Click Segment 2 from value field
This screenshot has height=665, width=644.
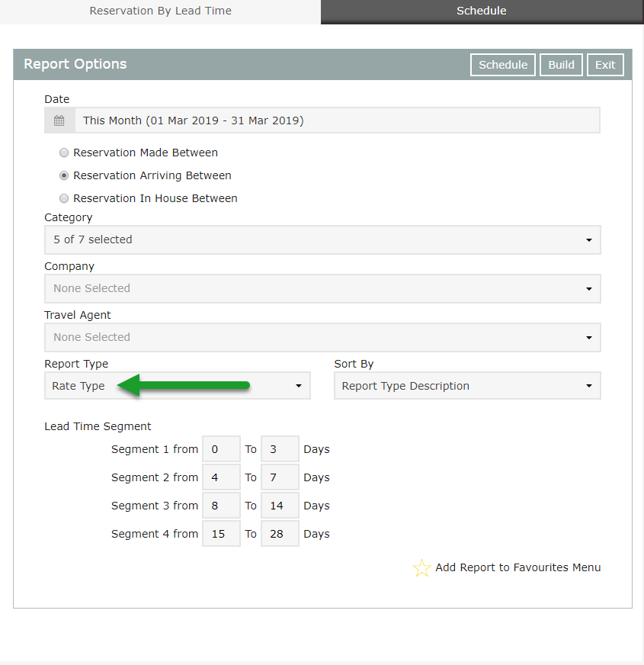221,477
